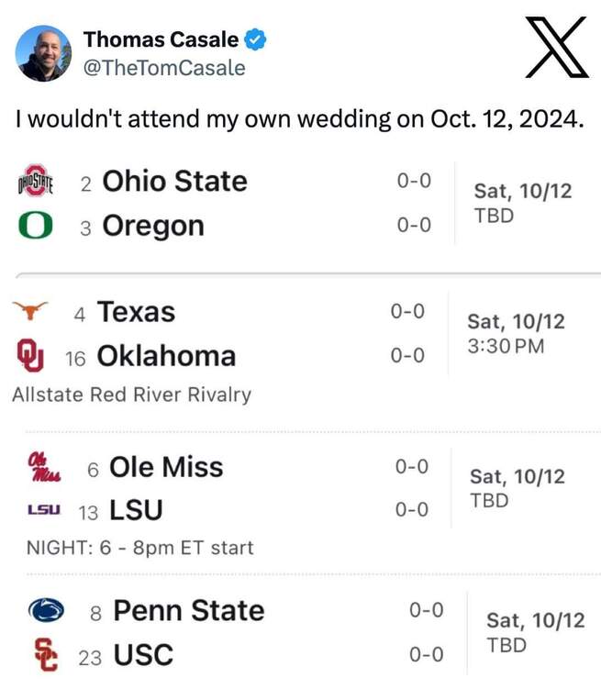Viewport: 601px width, 700px height.
Task: Click the X logo icon
Action: [557, 47]
